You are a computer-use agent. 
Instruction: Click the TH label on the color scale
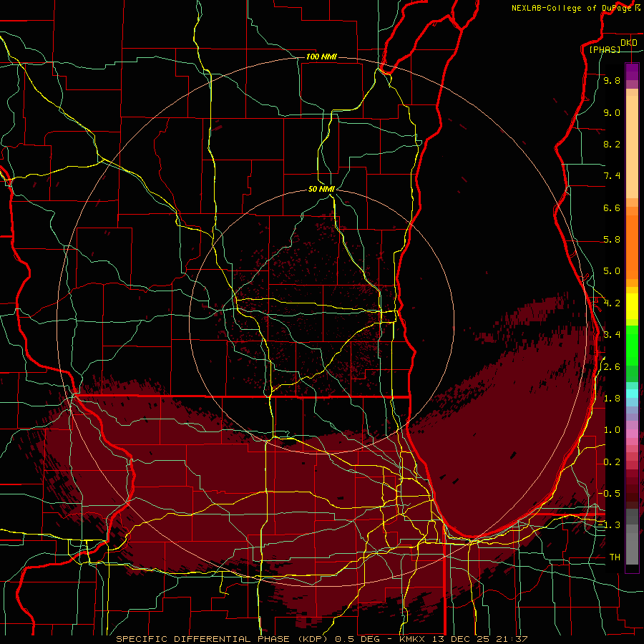[x=615, y=557]
